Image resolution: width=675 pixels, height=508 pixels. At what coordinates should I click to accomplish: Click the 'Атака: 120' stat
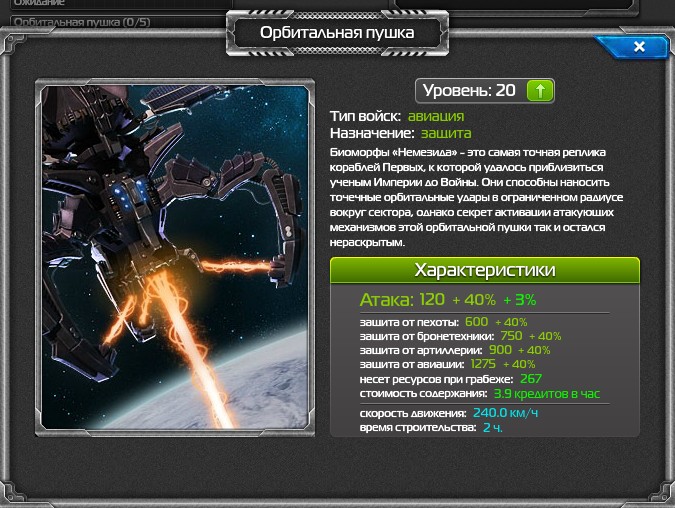402,300
